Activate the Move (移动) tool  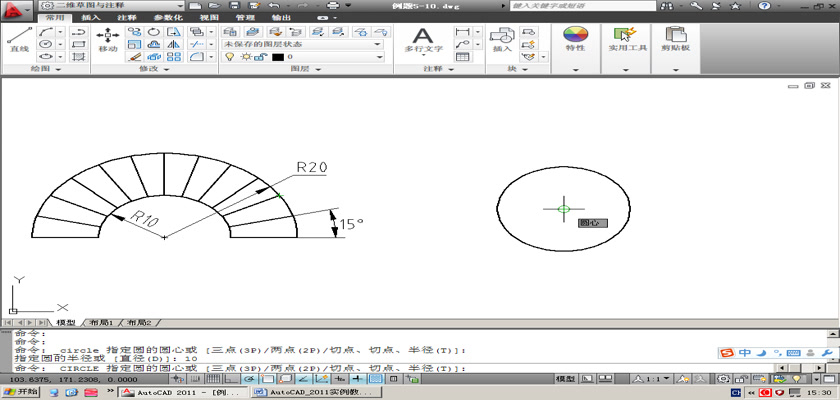(x=108, y=40)
